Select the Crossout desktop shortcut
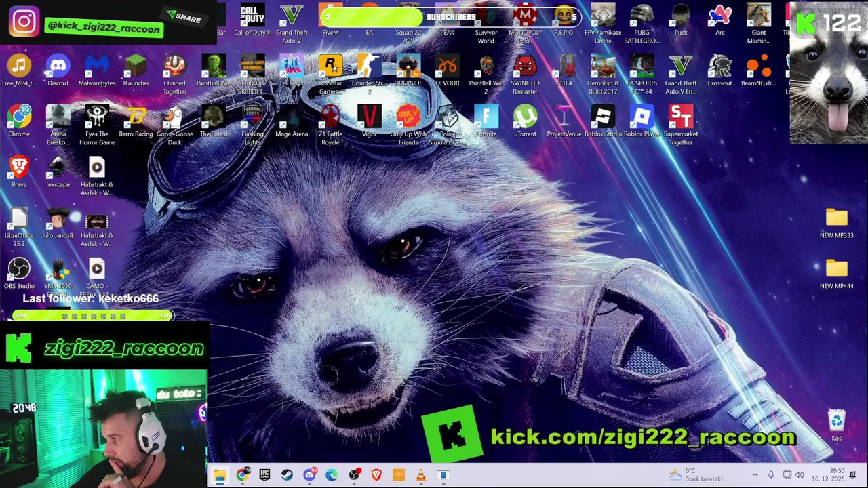 click(719, 70)
